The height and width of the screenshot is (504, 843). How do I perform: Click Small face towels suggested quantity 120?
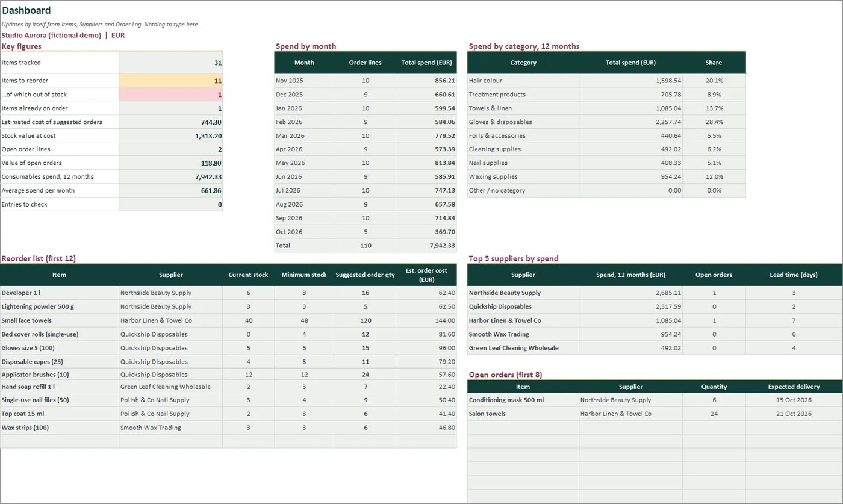tap(366, 321)
